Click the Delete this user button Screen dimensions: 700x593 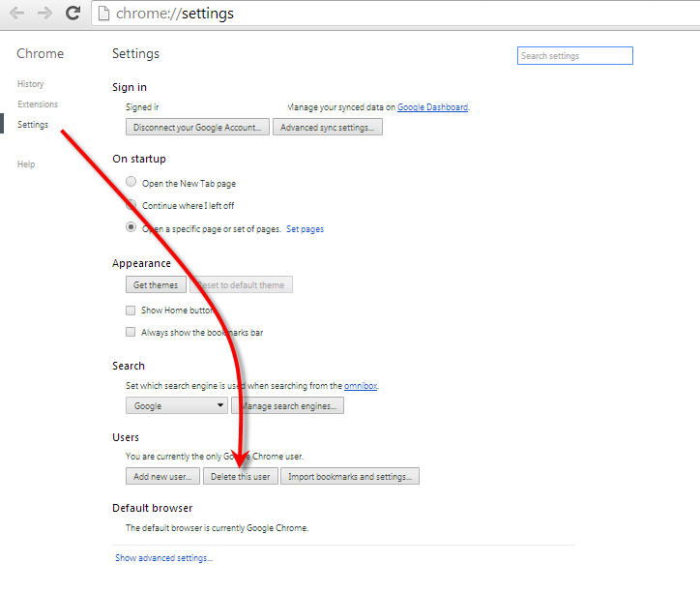click(241, 477)
